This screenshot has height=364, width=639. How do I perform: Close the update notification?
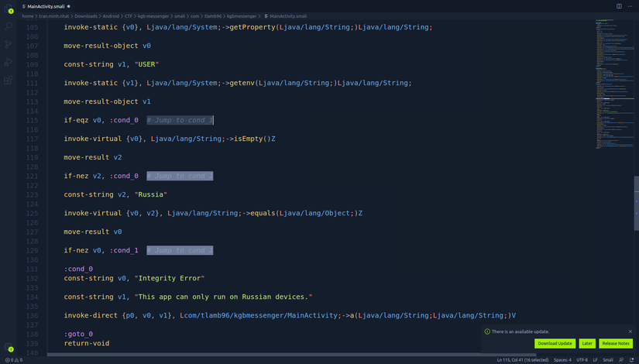pos(630,331)
